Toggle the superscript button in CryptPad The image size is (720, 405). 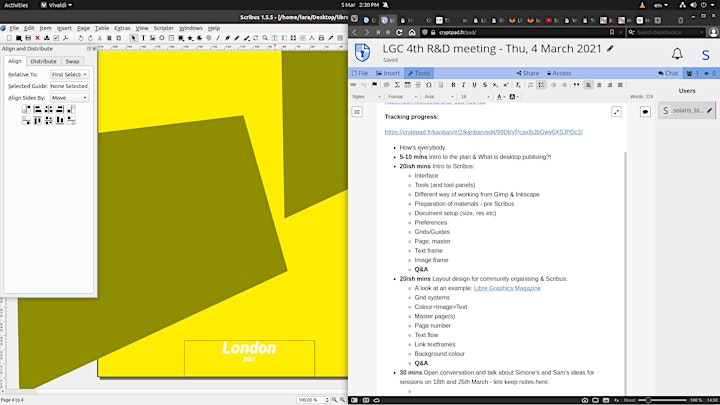tap(506, 85)
